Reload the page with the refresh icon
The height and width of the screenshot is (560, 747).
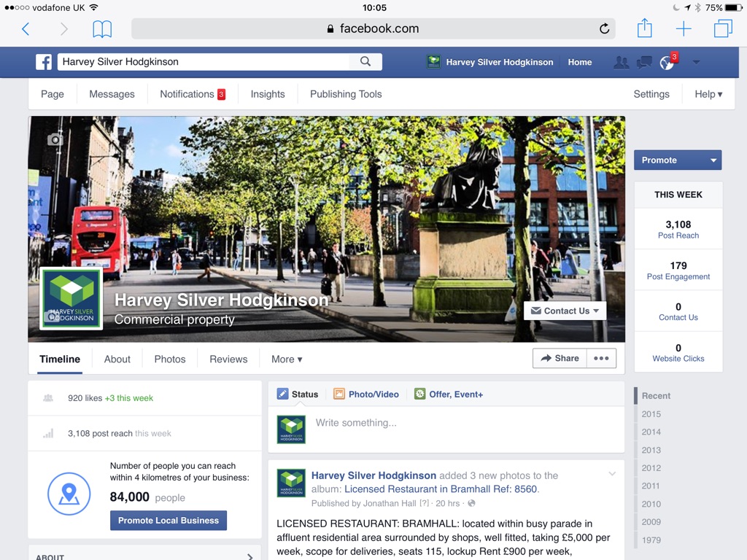coord(604,29)
